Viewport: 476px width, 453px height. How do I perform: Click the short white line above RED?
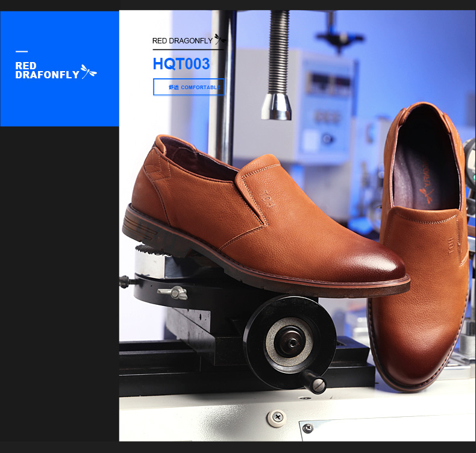22,52
